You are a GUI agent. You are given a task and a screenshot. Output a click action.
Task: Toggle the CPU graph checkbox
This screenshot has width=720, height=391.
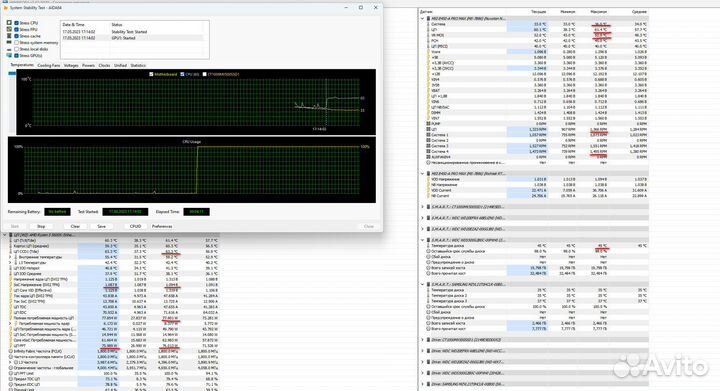182,74
